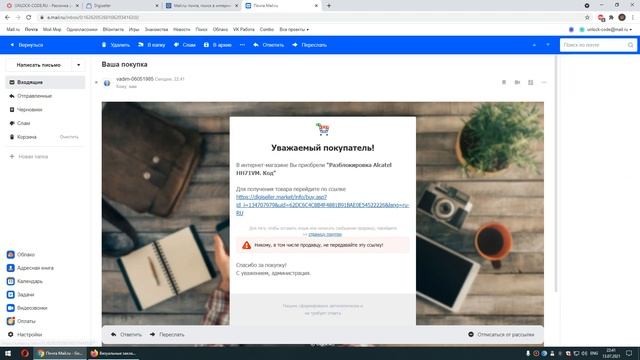
Task: Open Настройки (Settings) gear in sidebar
Action: (x=25, y=334)
